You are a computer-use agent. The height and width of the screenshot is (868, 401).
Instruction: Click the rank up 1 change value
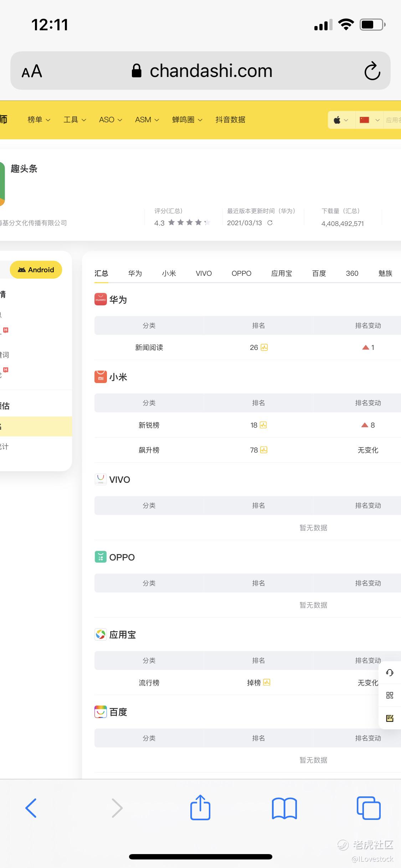368,347
